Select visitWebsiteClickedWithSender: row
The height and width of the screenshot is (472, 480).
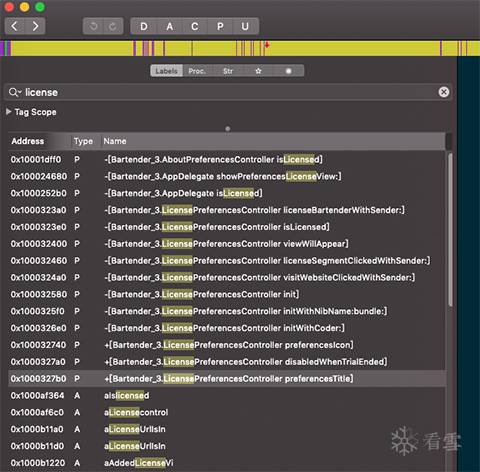point(227,278)
